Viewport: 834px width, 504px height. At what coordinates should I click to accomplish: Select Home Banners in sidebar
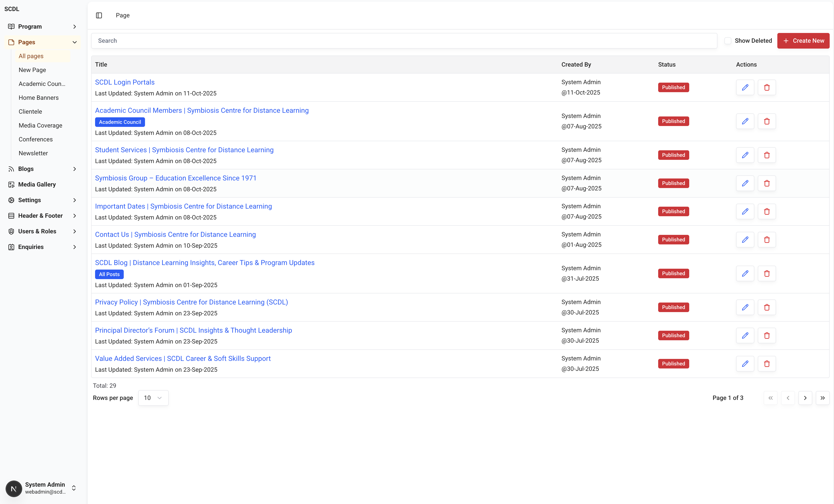pos(39,97)
